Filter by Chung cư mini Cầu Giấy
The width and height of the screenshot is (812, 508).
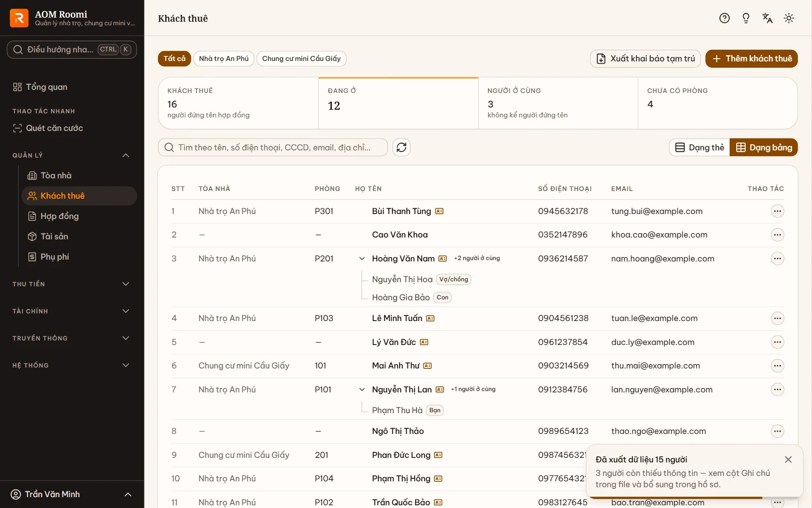pyautogui.click(x=301, y=59)
